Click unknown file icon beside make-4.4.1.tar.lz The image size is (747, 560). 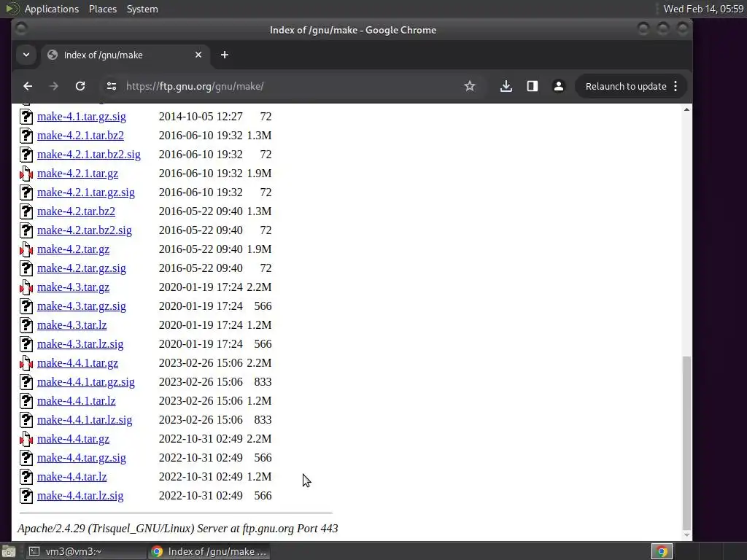[x=26, y=401]
